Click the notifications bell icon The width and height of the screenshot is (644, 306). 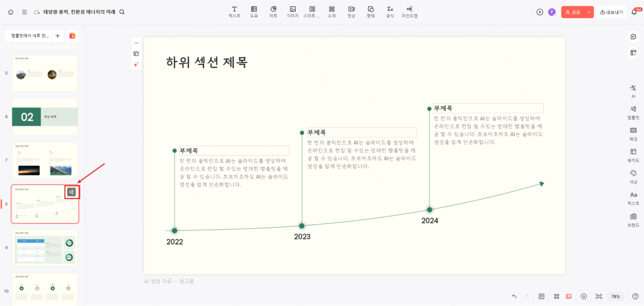tap(634, 12)
